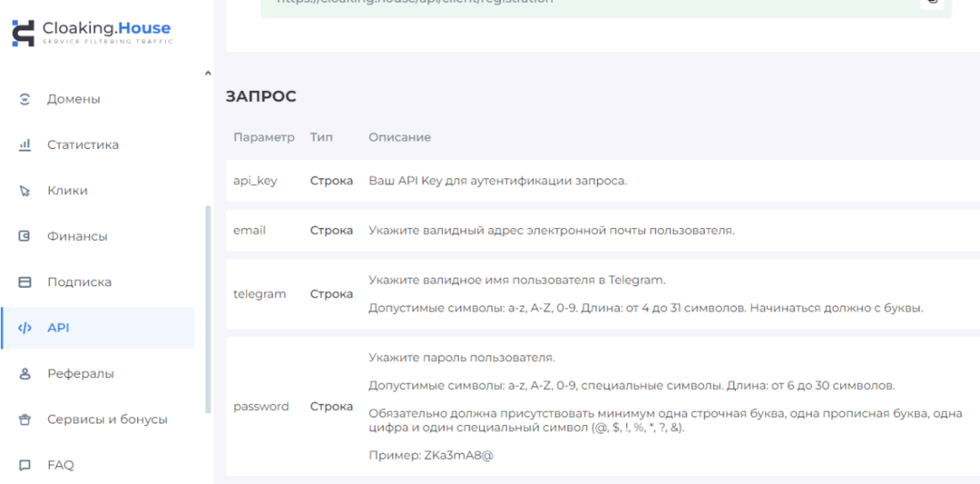Click the Статистика bar chart icon
The width and height of the screenshot is (980, 484).
25,145
